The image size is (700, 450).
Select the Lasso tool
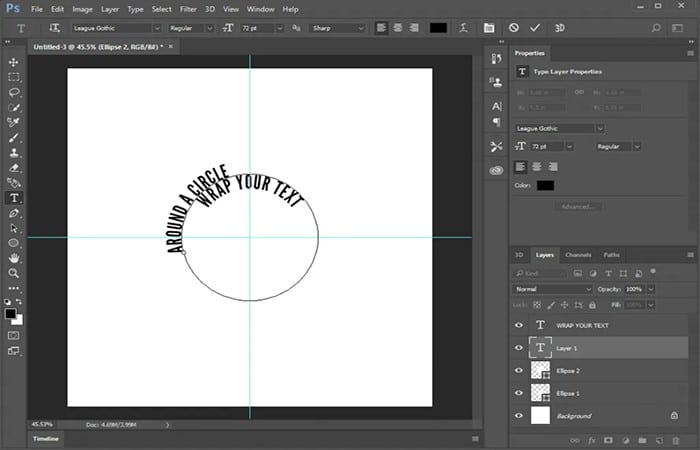click(x=14, y=92)
